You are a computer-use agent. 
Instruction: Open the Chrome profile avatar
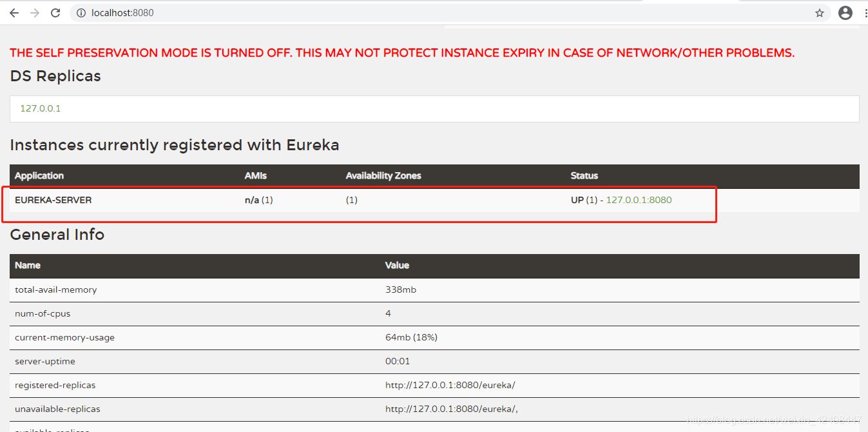pos(845,13)
